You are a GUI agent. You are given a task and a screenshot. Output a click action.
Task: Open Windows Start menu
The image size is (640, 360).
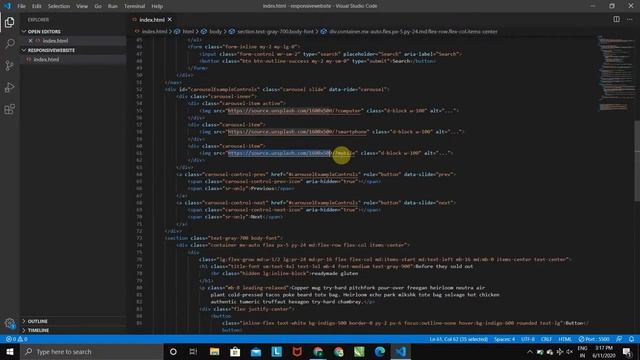click(10, 351)
